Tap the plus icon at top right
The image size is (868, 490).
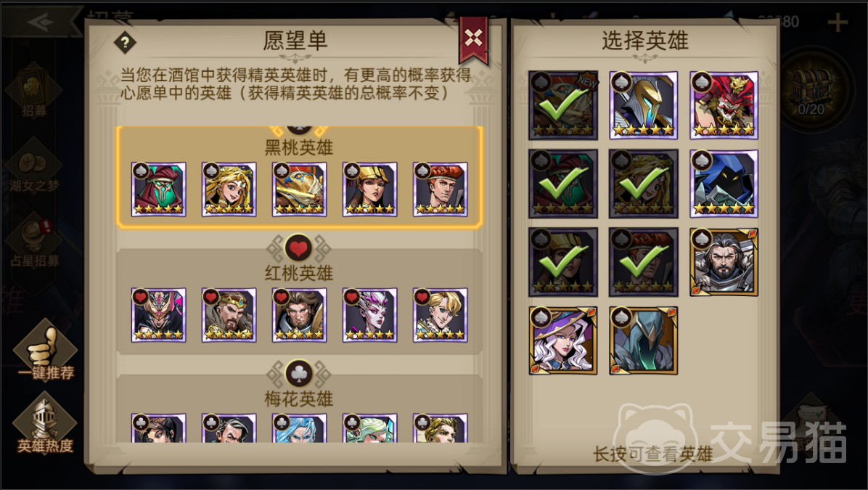(x=838, y=23)
